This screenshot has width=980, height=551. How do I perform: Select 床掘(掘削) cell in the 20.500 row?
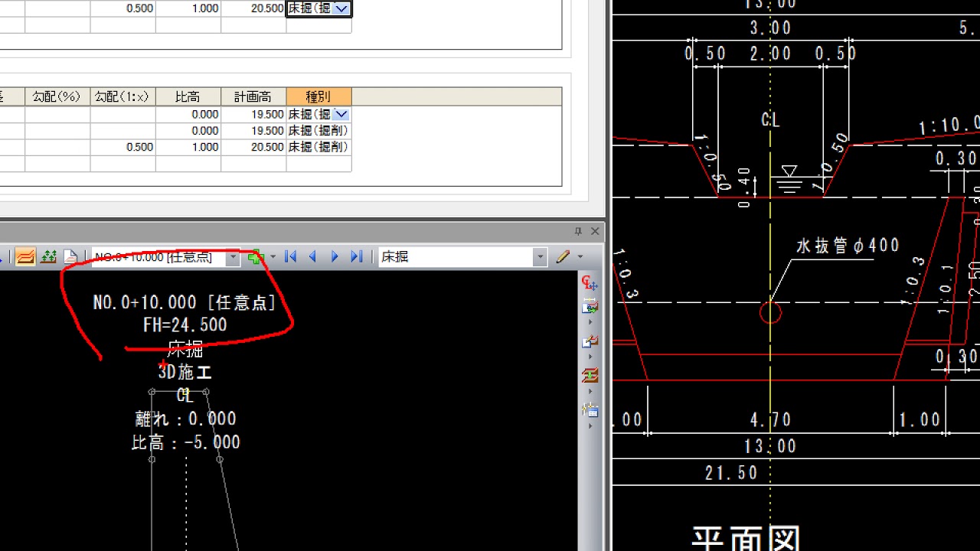tap(319, 147)
